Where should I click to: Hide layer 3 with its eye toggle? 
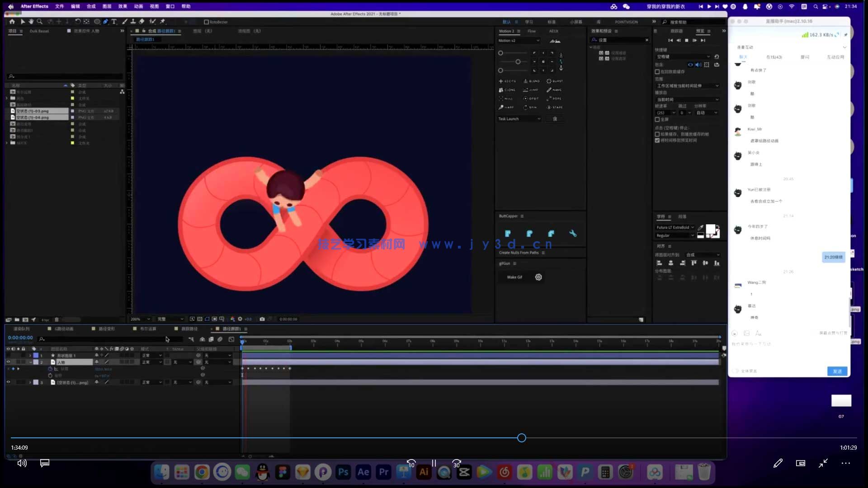pyautogui.click(x=8, y=382)
